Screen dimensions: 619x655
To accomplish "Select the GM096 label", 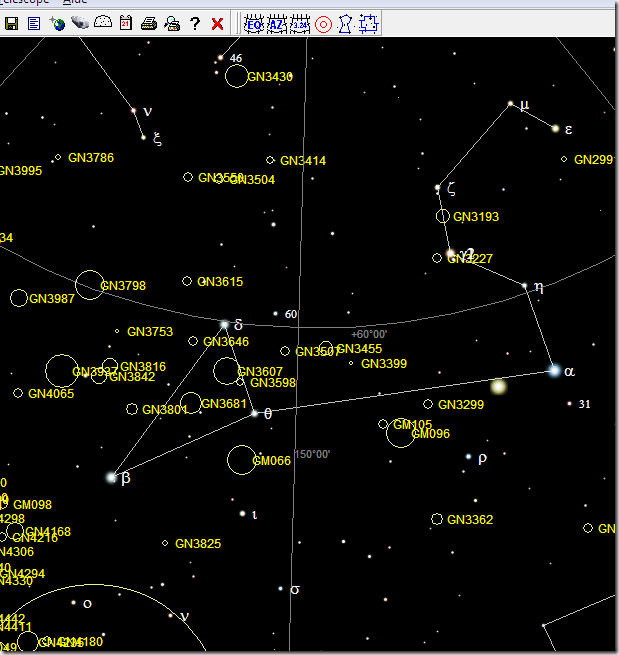I will (431, 434).
